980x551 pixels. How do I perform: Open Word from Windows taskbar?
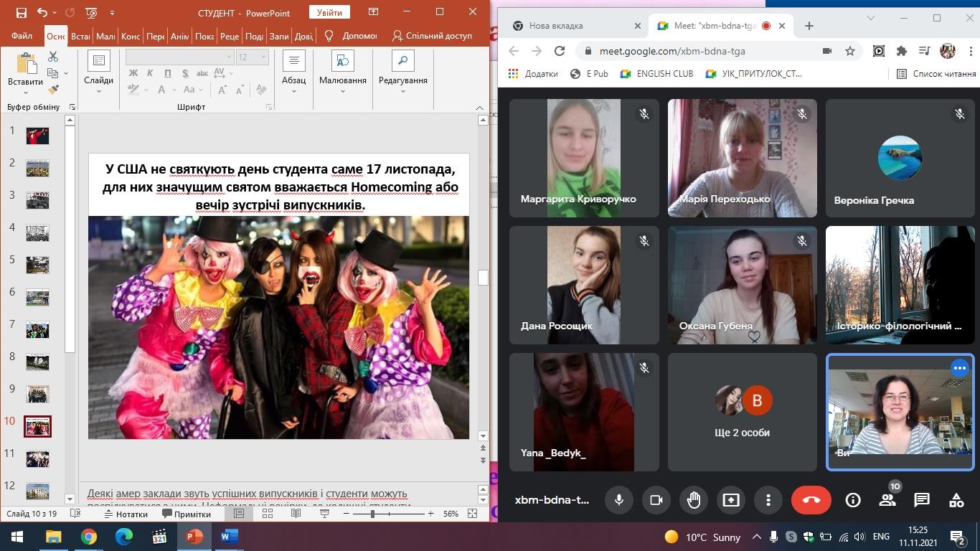tap(229, 537)
